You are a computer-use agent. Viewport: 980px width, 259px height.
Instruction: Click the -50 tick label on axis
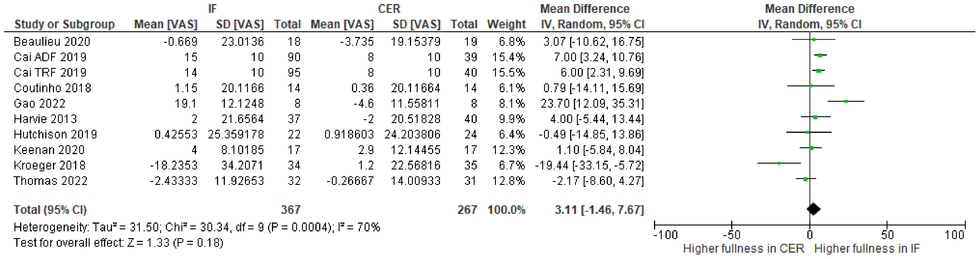(x=731, y=235)
